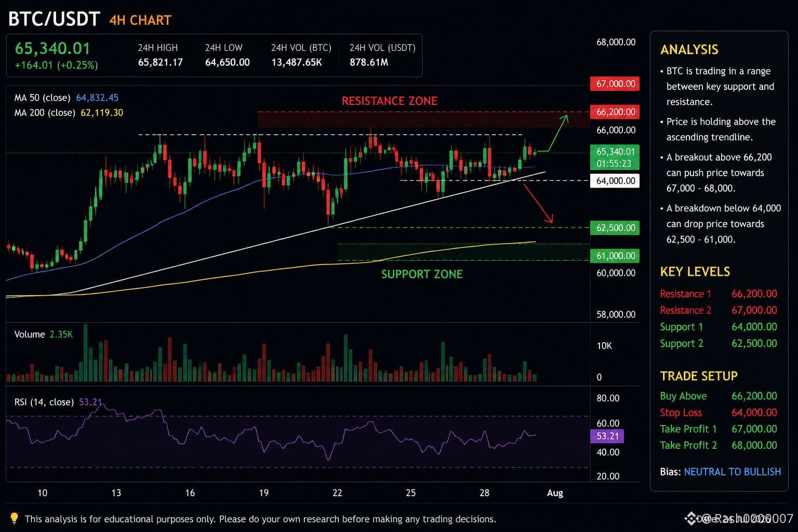Click the 24H LOW value 64,650.00

pos(227,62)
